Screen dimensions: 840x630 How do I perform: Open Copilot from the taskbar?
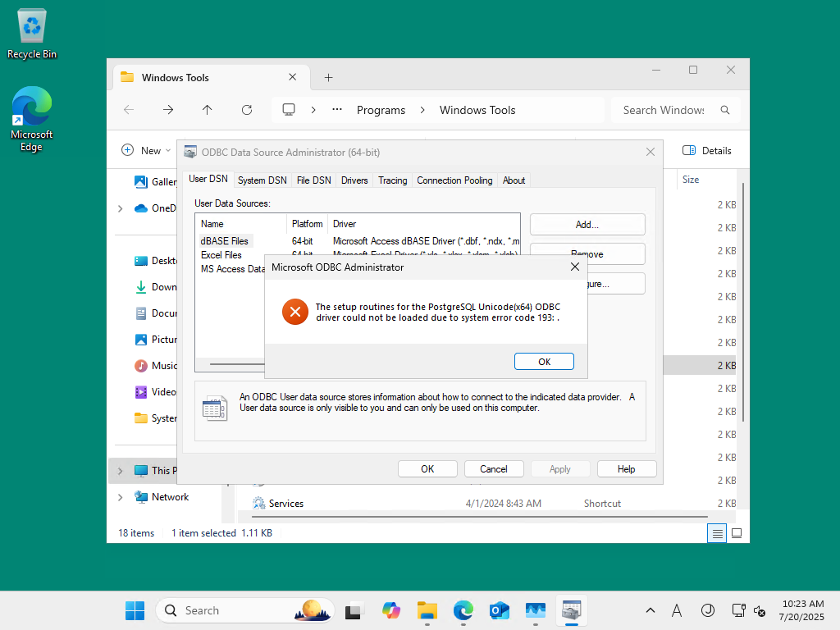point(391,610)
